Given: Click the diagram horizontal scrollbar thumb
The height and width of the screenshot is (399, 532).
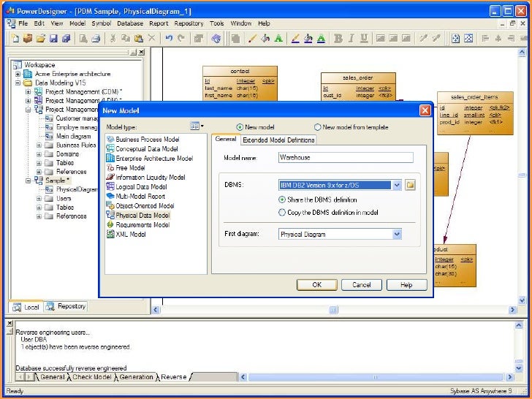Looking at the screenshot, I should tap(333, 309).
